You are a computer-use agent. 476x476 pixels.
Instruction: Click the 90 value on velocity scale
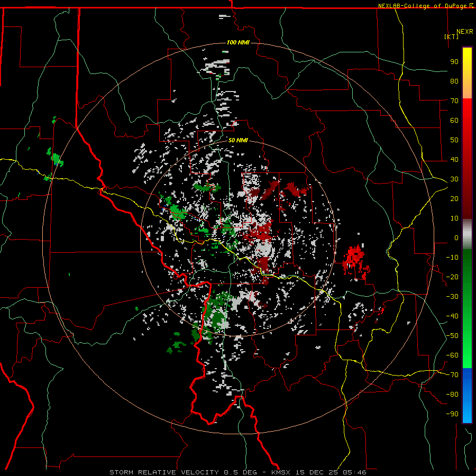(454, 62)
